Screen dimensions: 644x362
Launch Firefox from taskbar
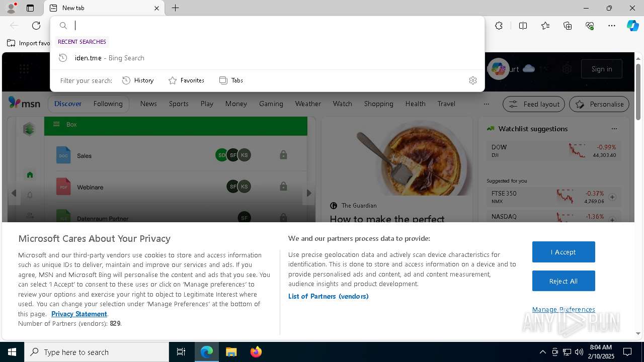tap(256, 352)
